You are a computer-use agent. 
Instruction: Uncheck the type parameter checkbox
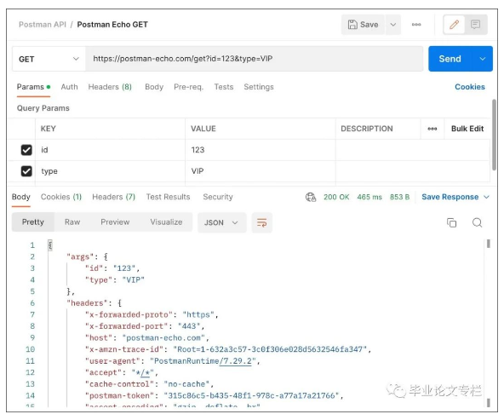click(26, 171)
